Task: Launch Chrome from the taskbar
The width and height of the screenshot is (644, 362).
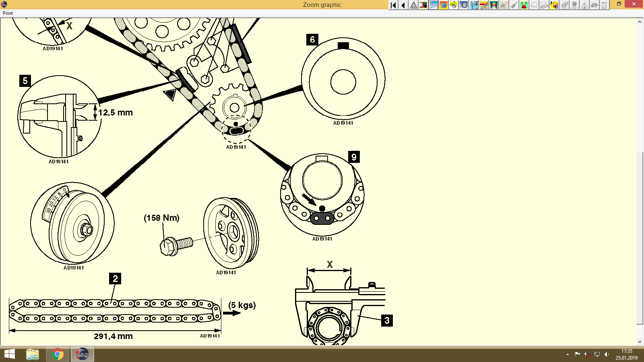Action: coord(57,354)
